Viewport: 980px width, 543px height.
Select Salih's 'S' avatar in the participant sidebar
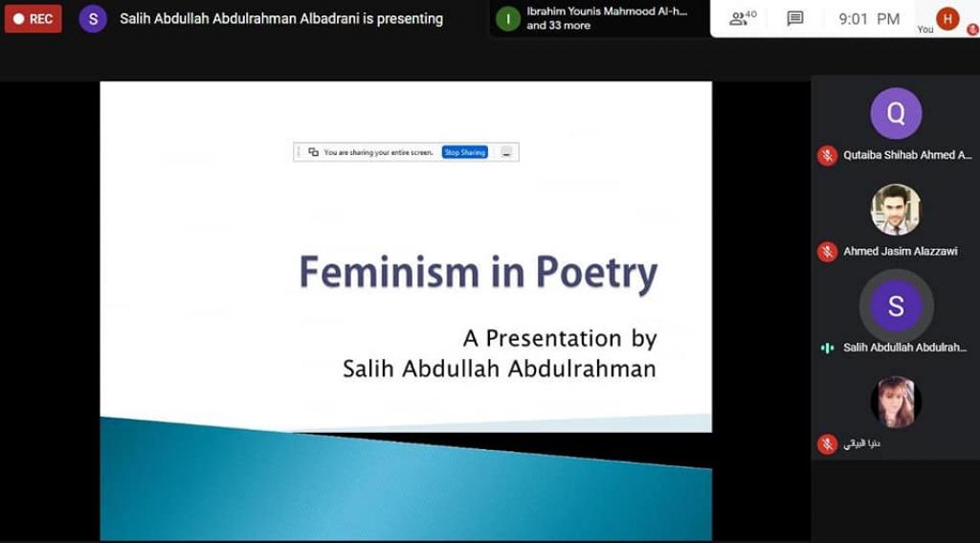click(x=896, y=305)
